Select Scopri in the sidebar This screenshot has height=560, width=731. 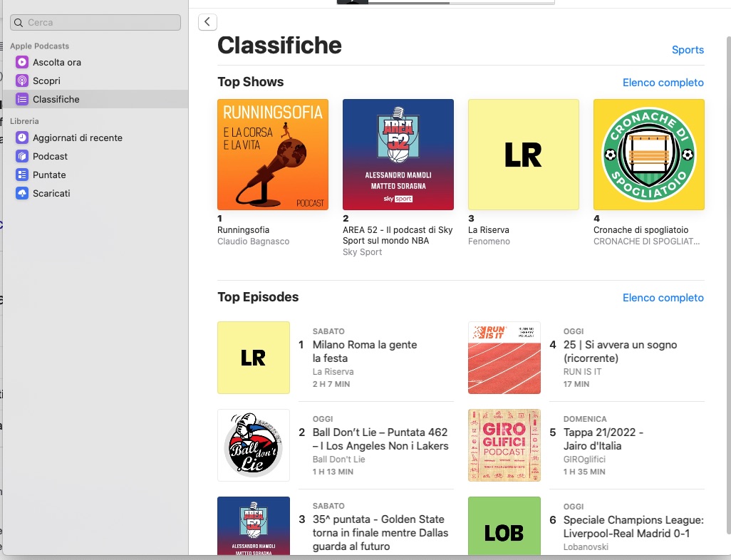[x=46, y=81]
